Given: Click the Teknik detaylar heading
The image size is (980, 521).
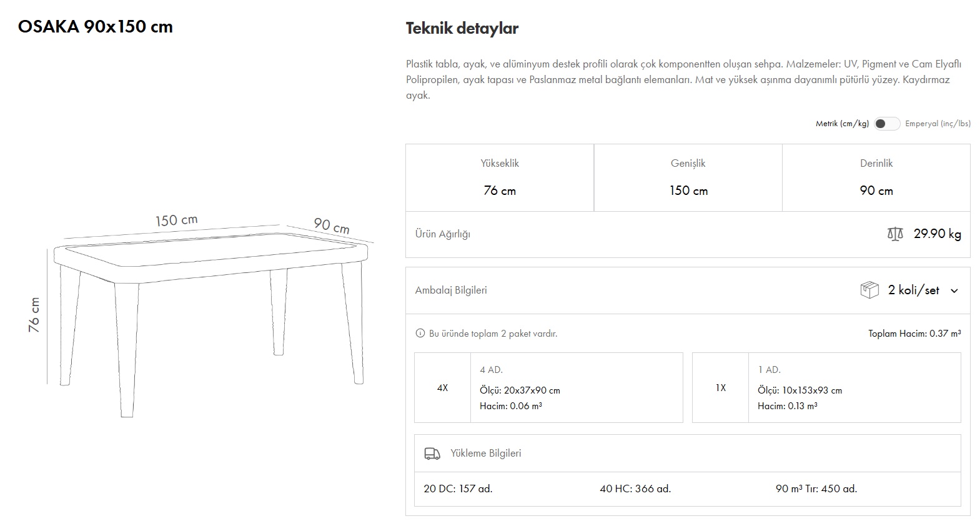Looking at the screenshot, I should [x=462, y=28].
